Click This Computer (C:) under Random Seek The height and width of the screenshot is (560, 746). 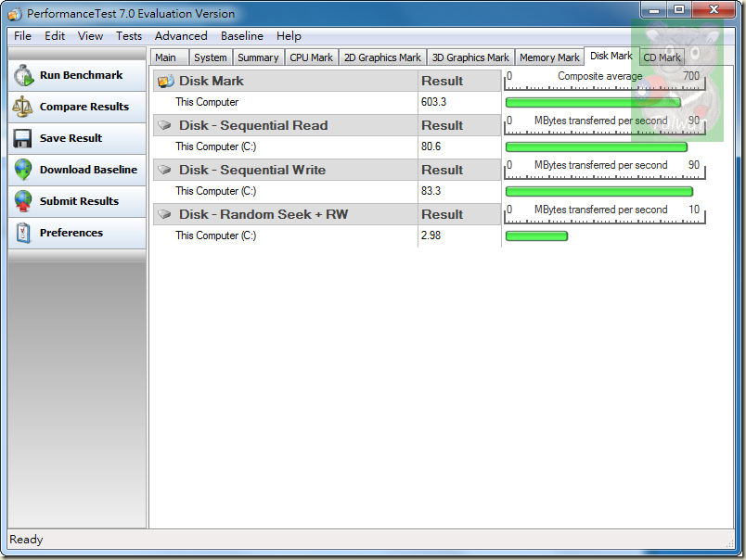215,235
